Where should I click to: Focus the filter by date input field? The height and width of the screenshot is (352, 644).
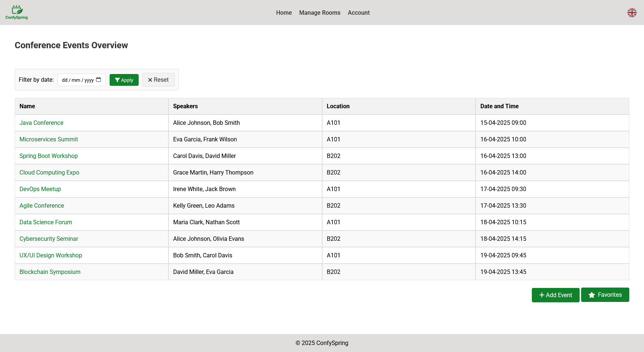click(77, 80)
